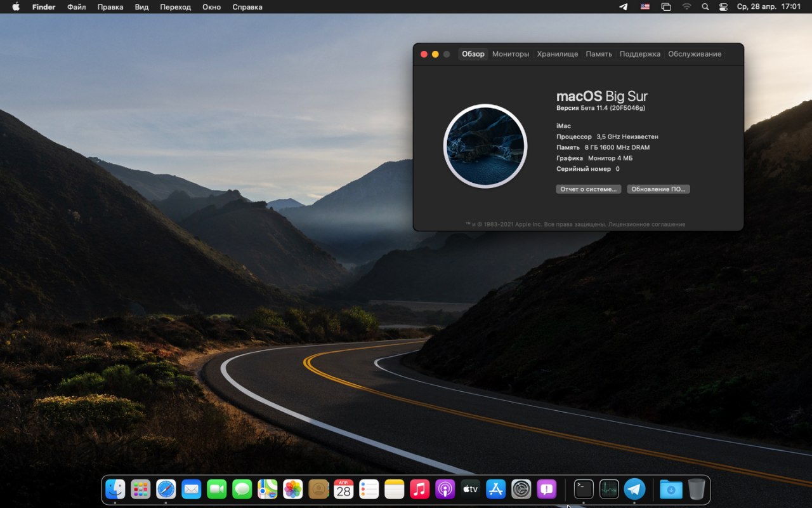Click the Монитор 4 МБ graphics value

click(610, 158)
